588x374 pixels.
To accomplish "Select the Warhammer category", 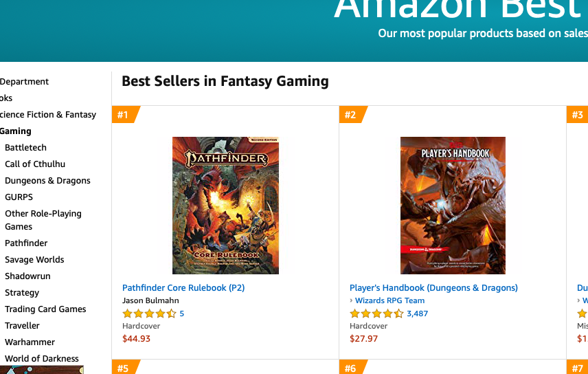I will pyautogui.click(x=30, y=342).
